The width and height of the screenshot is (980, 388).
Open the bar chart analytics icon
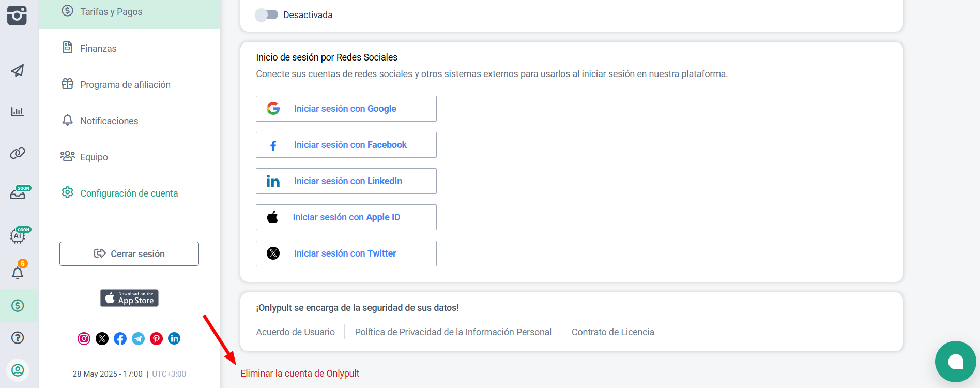pyautogui.click(x=18, y=112)
